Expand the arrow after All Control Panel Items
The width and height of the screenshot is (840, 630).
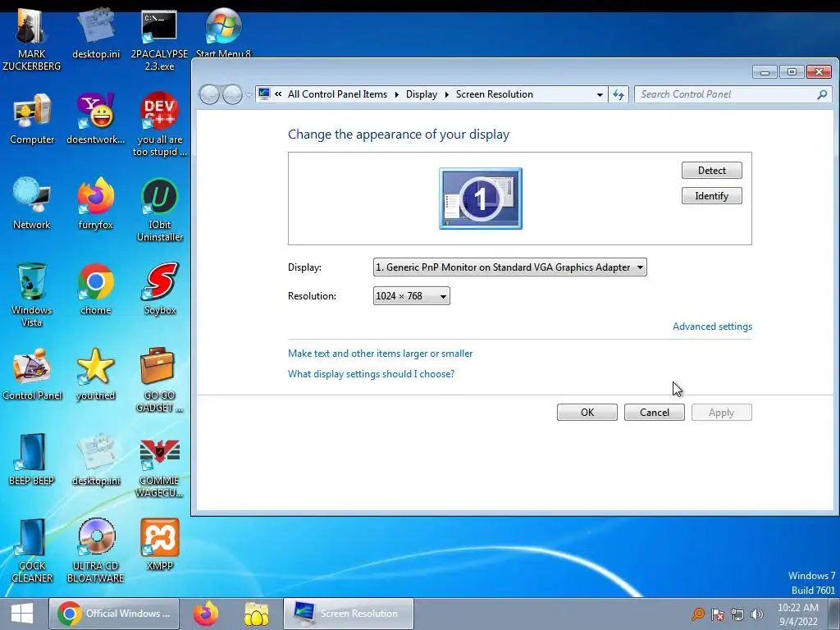396,95
